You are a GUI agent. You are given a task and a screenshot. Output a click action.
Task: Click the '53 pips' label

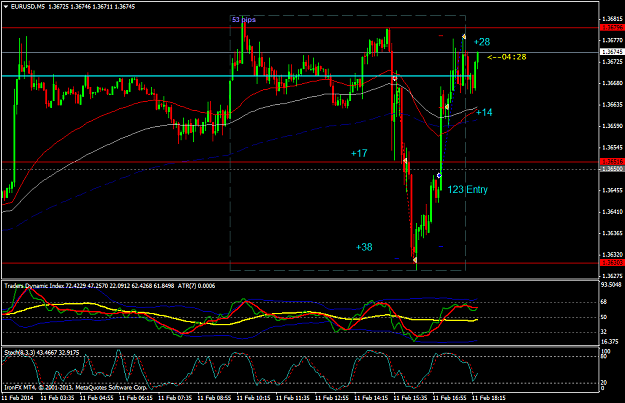point(244,20)
